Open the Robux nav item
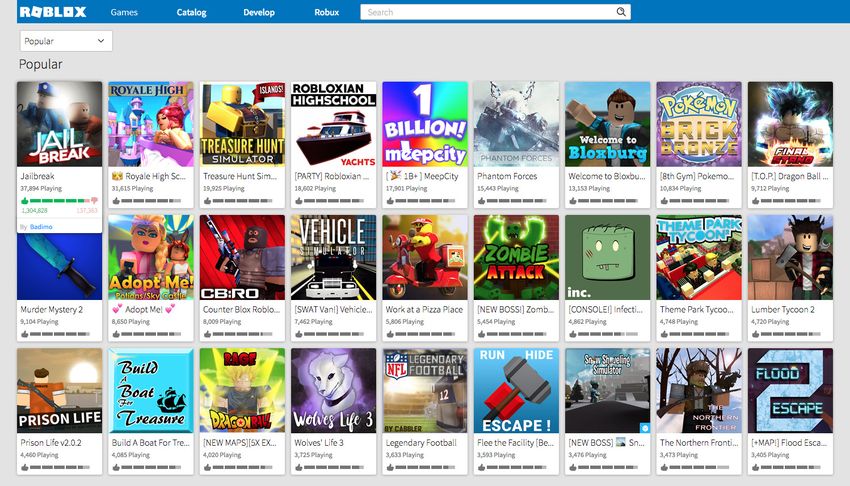This screenshot has height=486, width=850. coord(326,12)
